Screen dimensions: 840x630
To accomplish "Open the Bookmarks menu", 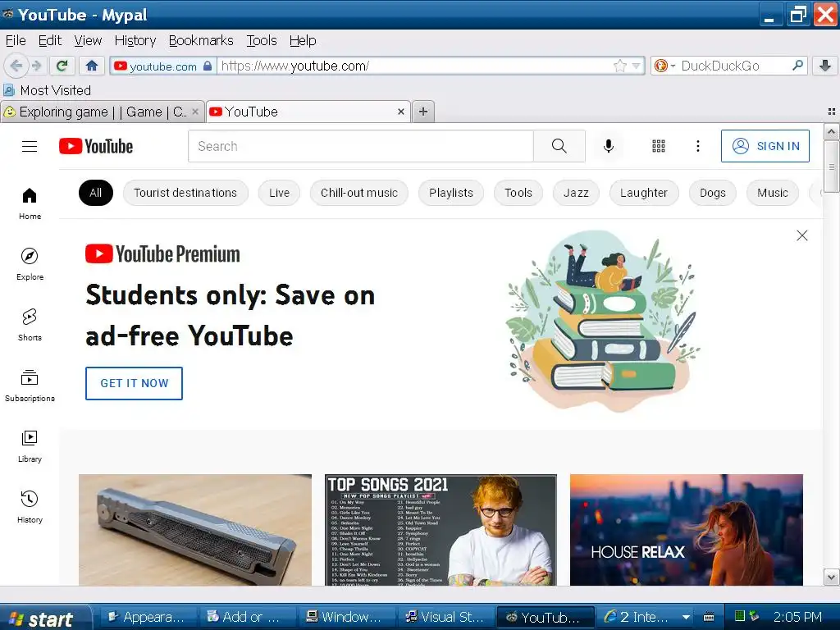I will (201, 41).
